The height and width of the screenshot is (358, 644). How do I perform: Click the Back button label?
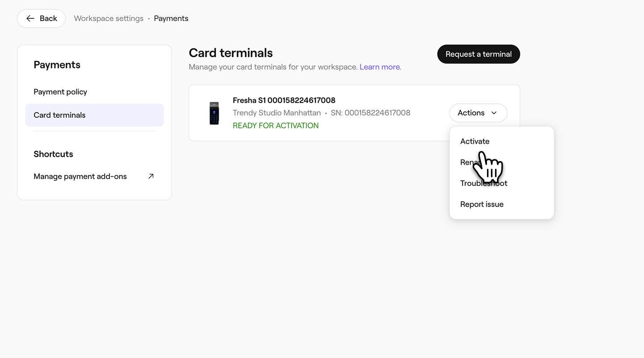point(48,18)
